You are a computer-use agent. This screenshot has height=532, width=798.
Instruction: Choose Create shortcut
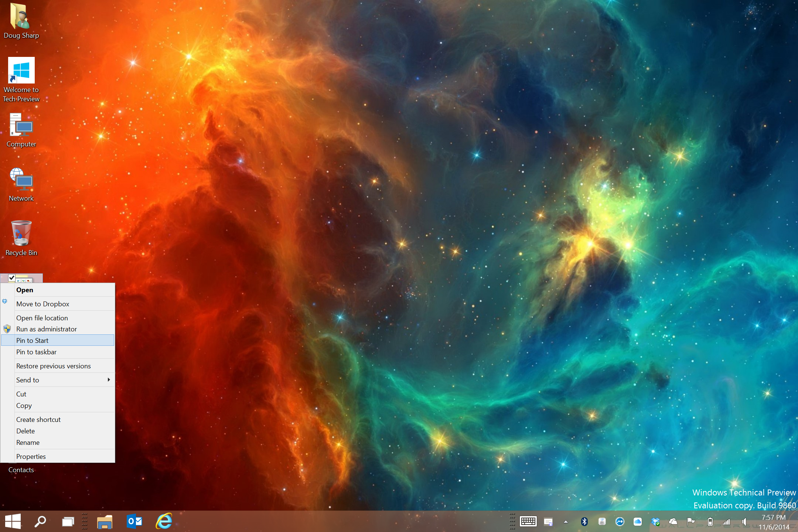(x=58, y=420)
